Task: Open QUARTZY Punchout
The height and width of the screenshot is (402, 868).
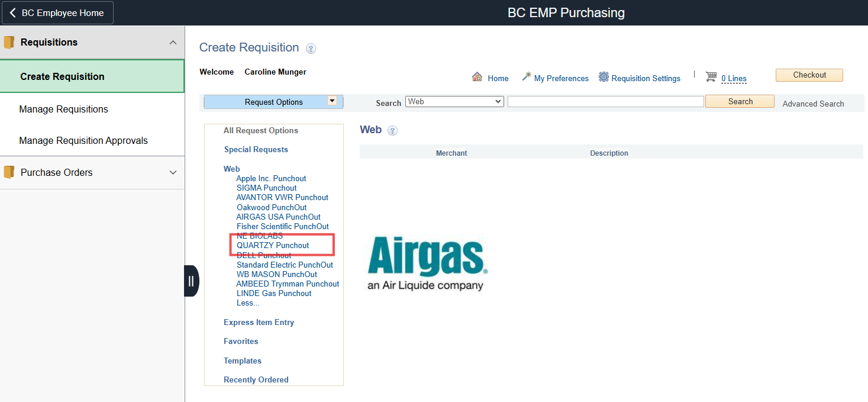Action: [x=273, y=245]
